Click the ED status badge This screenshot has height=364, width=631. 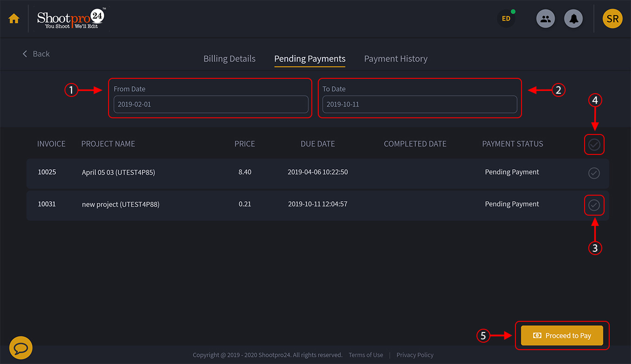pyautogui.click(x=506, y=19)
